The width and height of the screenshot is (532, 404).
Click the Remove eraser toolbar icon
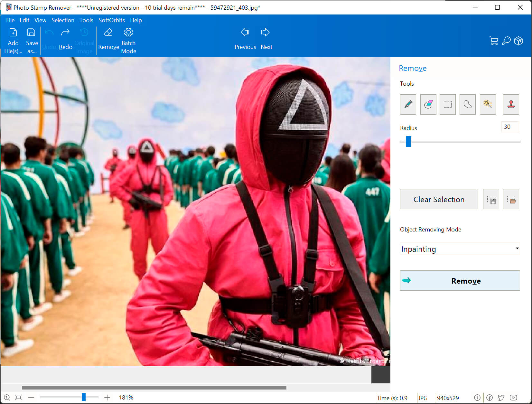[108, 39]
